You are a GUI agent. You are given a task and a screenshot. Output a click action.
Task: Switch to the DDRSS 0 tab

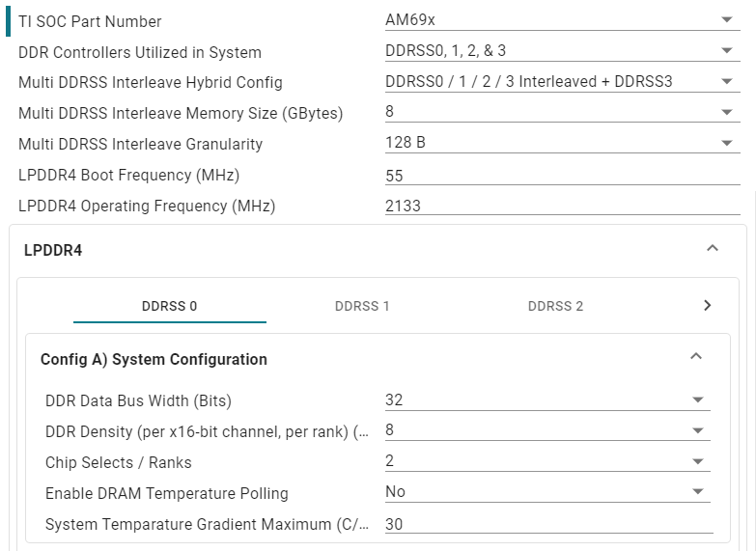pyautogui.click(x=169, y=306)
